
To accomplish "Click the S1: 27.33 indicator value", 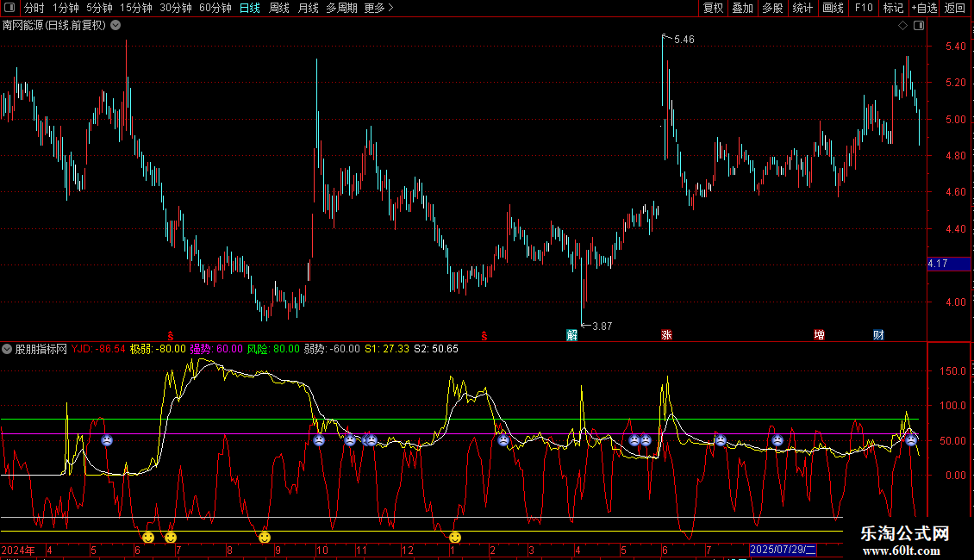I will pyautogui.click(x=387, y=349).
